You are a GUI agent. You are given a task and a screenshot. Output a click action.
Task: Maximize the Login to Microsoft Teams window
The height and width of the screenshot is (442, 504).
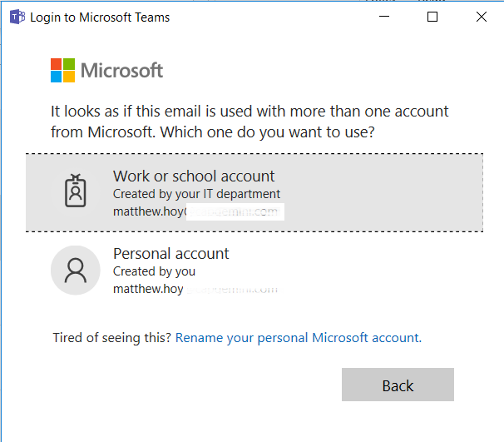[x=432, y=17]
